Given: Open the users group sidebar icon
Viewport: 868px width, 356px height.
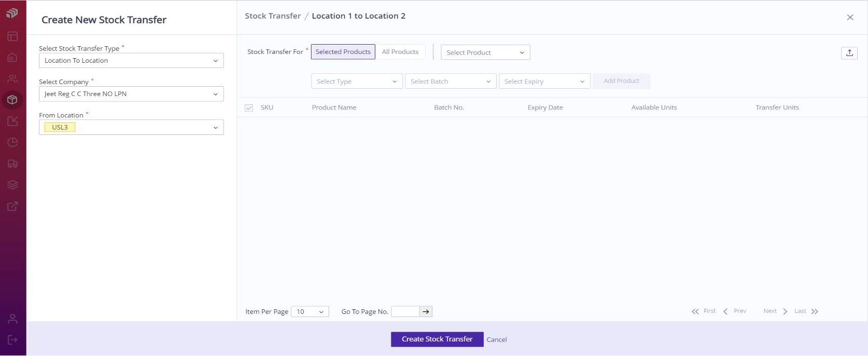Looking at the screenshot, I should [12, 79].
